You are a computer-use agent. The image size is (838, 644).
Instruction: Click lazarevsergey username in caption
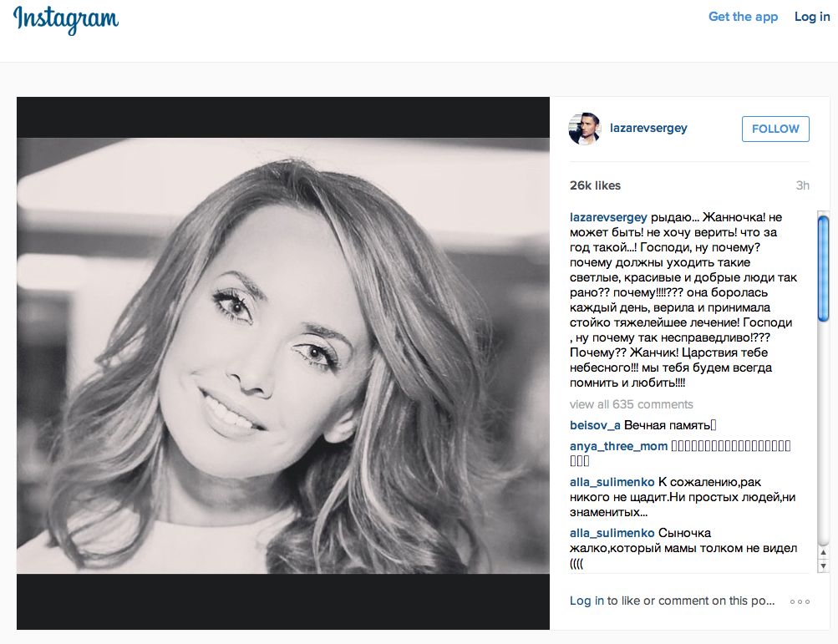(608, 217)
